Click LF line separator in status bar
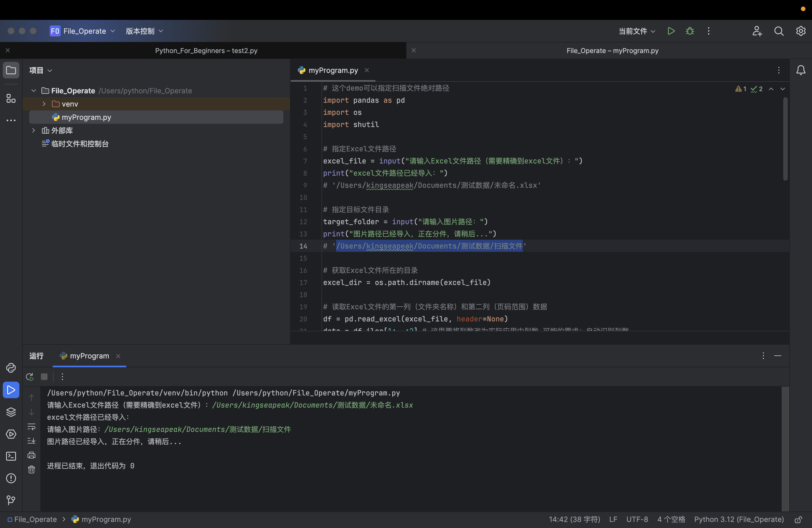Image resolution: width=812 pixels, height=528 pixels. tap(613, 519)
